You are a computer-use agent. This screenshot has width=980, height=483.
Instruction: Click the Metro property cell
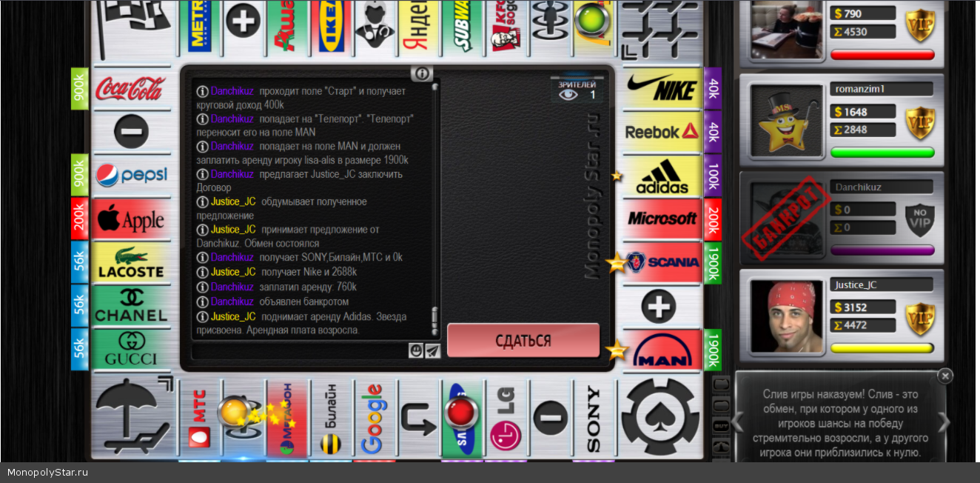click(200, 28)
